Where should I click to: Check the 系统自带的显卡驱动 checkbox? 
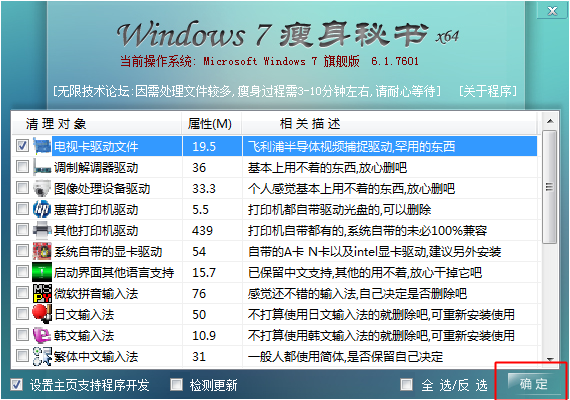[22, 251]
